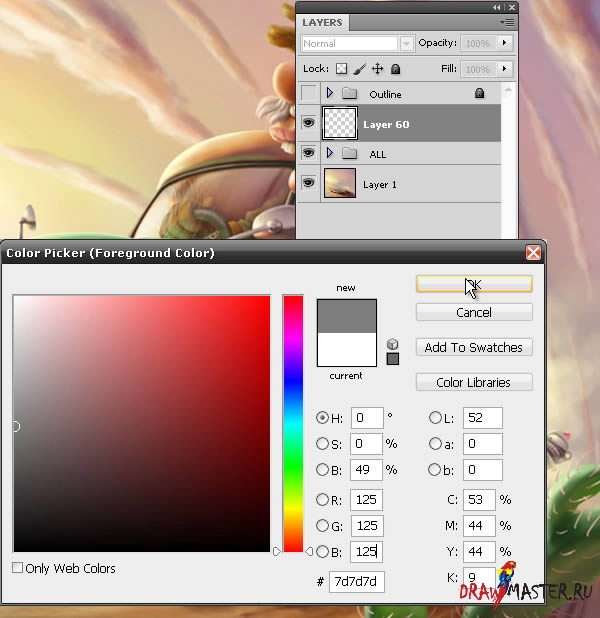Click the H hue input field
The width and height of the screenshot is (600, 618).
[367, 417]
